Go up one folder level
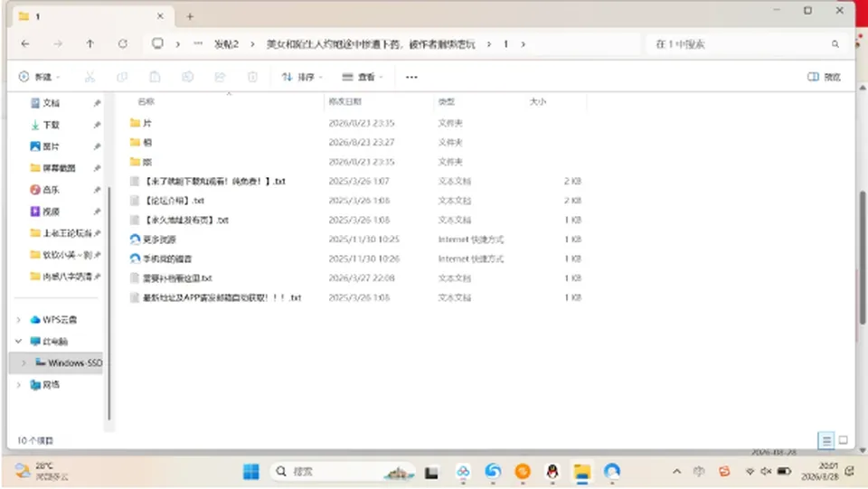The height and width of the screenshot is (489, 868). [90, 43]
